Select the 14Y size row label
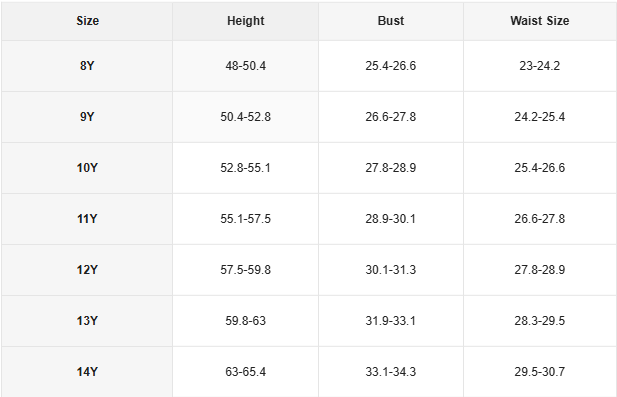The height and width of the screenshot is (397, 617). pos(87,372)
